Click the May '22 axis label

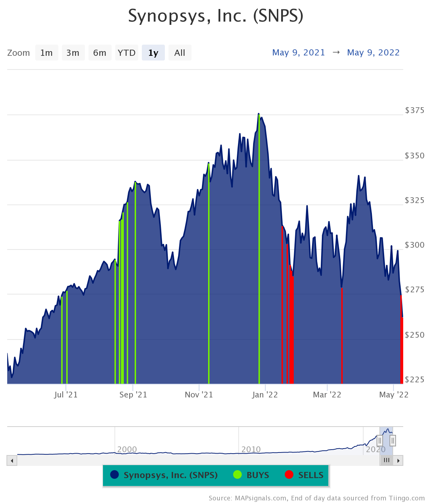tap(394, 395)
